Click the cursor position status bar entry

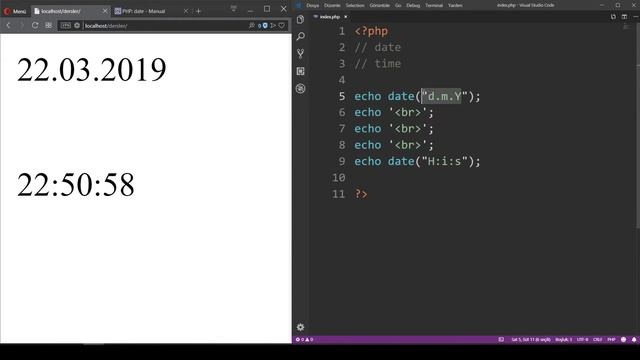pos(531,340)
